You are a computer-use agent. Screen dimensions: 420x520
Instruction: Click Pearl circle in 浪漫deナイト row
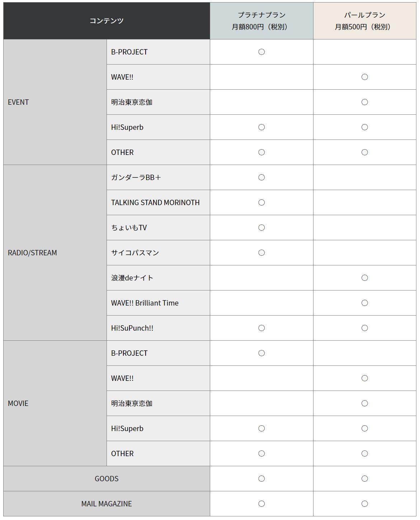point(364,278)
